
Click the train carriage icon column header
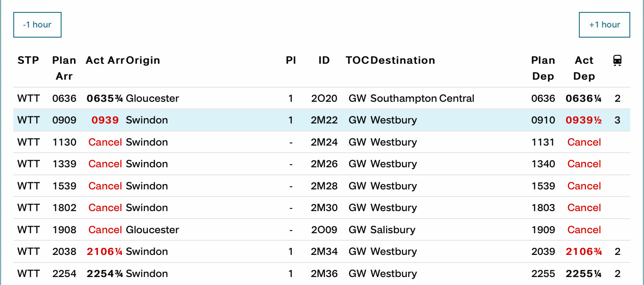[617, 60]
